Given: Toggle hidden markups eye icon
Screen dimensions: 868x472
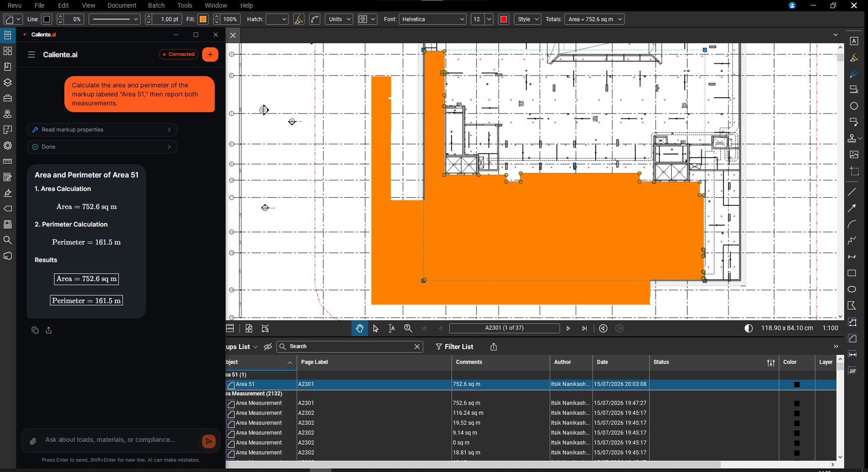Looking at the screenshot, I should tap(268, 347).
